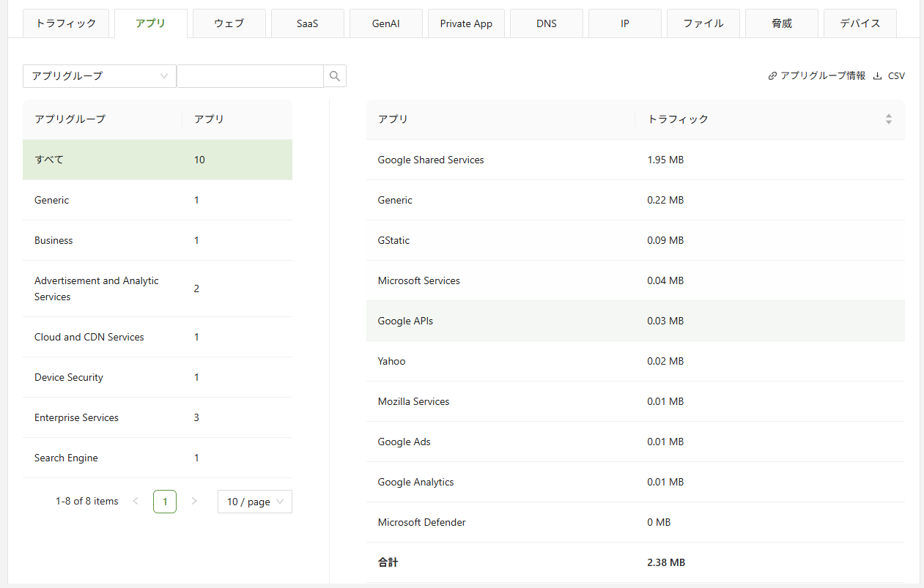Switch to the GenAI tab
Viewport: 924px width, 588px height.
[385, 23]
